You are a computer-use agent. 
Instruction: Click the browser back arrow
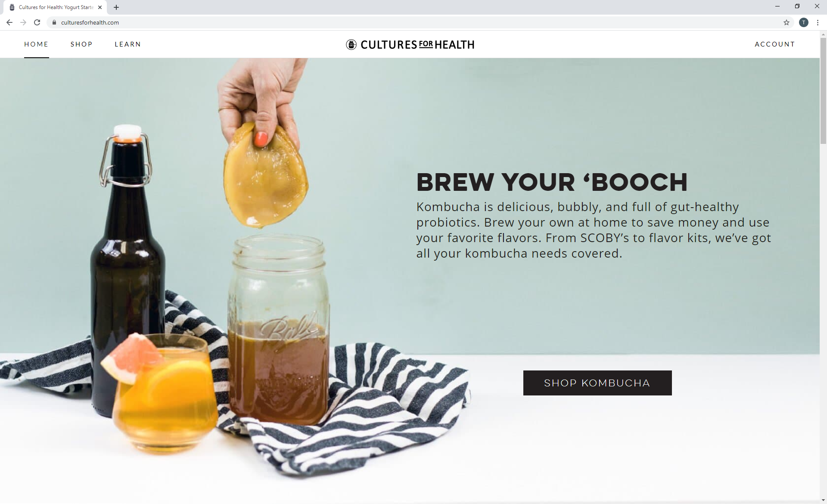coord(9,22)
